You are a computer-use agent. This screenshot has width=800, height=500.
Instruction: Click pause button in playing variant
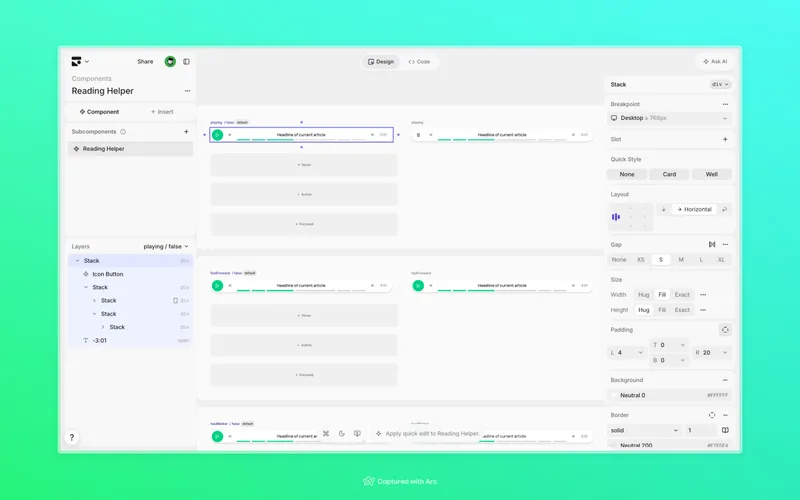[x=418, y=135]
